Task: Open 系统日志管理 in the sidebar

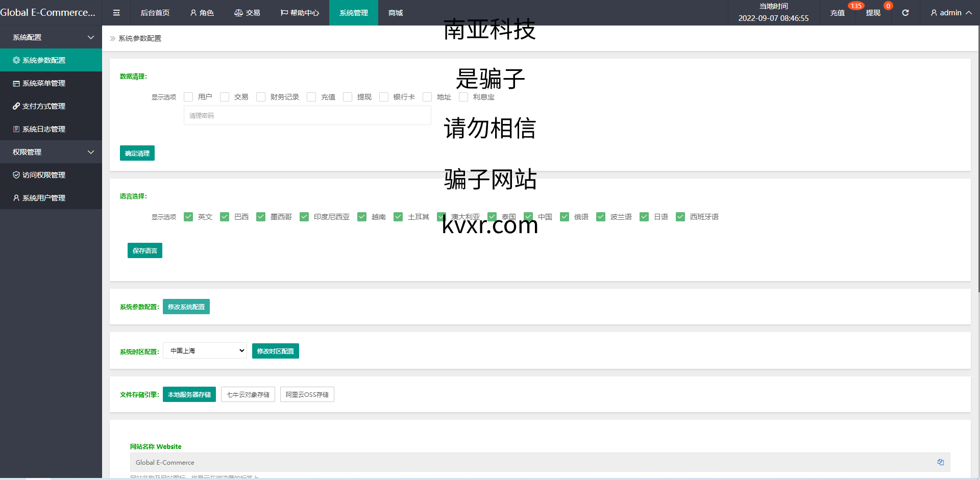Action: pyautogui.click(x=51, y=129)
